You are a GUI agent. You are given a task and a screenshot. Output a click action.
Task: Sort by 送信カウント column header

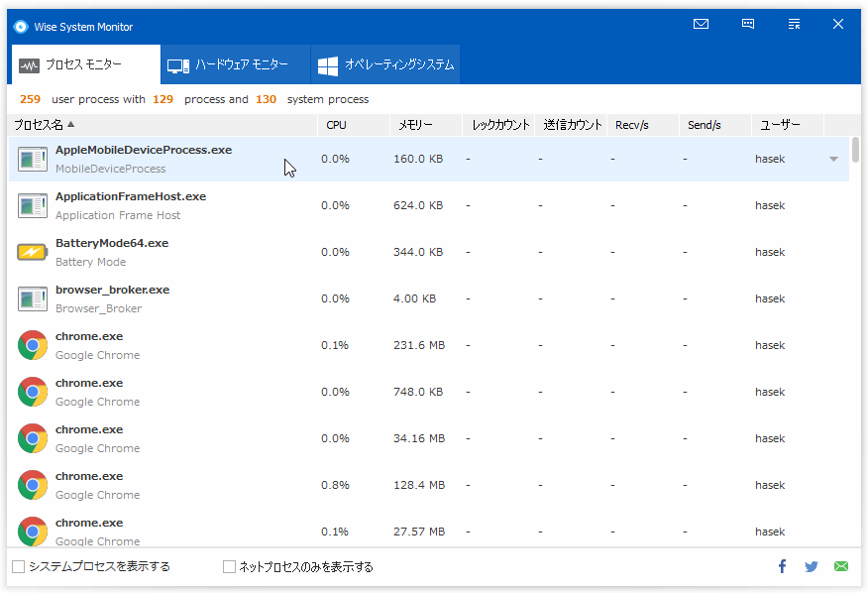click(x=571, y=125)
